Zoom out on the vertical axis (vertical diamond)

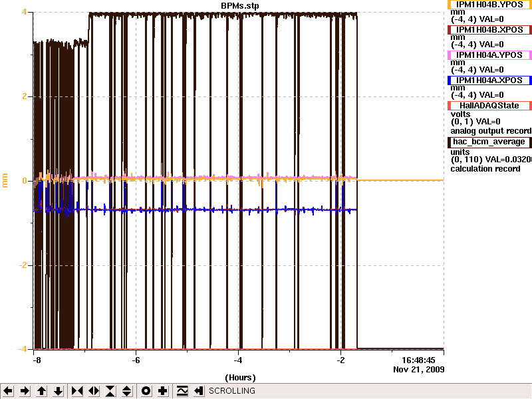127,391
